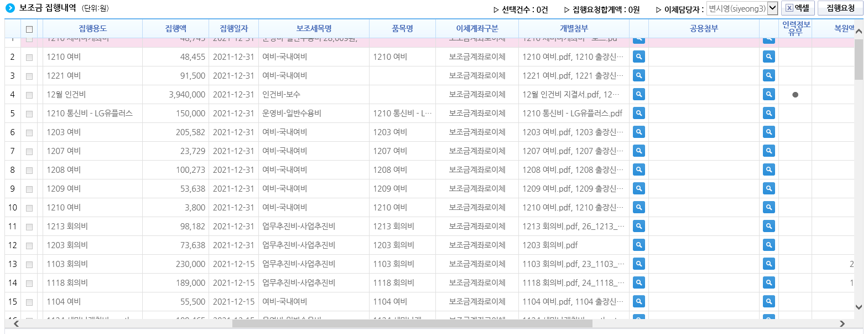The image size is (868, 334).
Task: Open 개별첨부 search icon for 3,800 row
Action: tap(639, 207)
